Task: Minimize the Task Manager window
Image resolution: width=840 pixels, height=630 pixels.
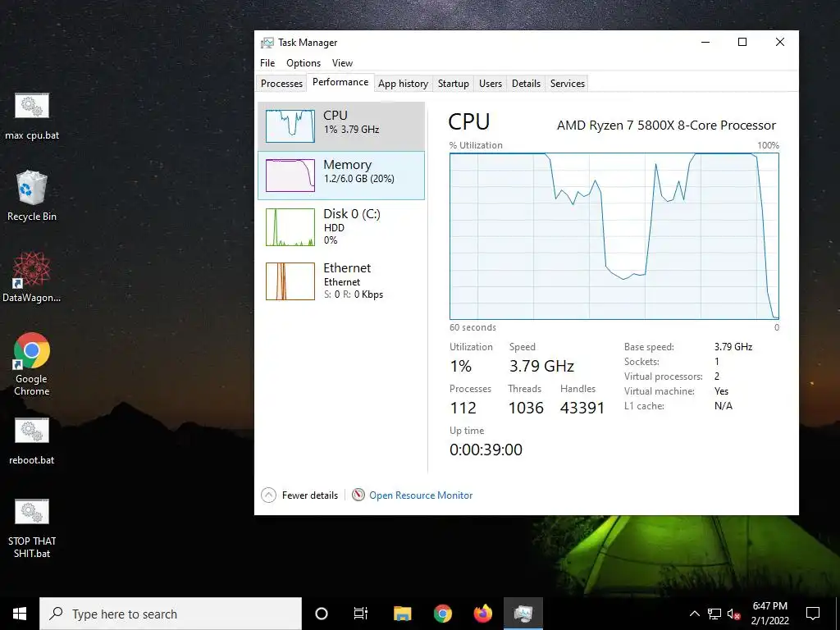Action: click(x=705, y=42)
